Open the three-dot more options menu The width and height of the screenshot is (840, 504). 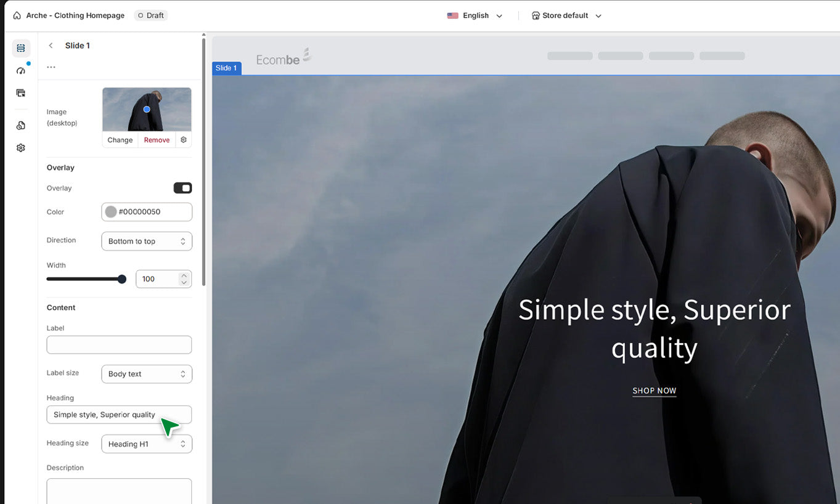click(51, 67)
